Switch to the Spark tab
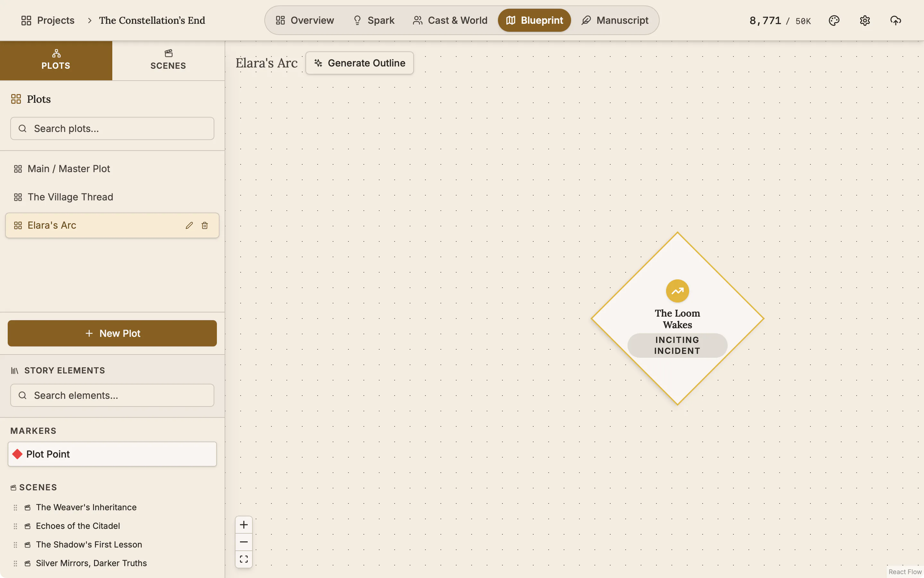924x578 pixels. (x=373, y=20)
